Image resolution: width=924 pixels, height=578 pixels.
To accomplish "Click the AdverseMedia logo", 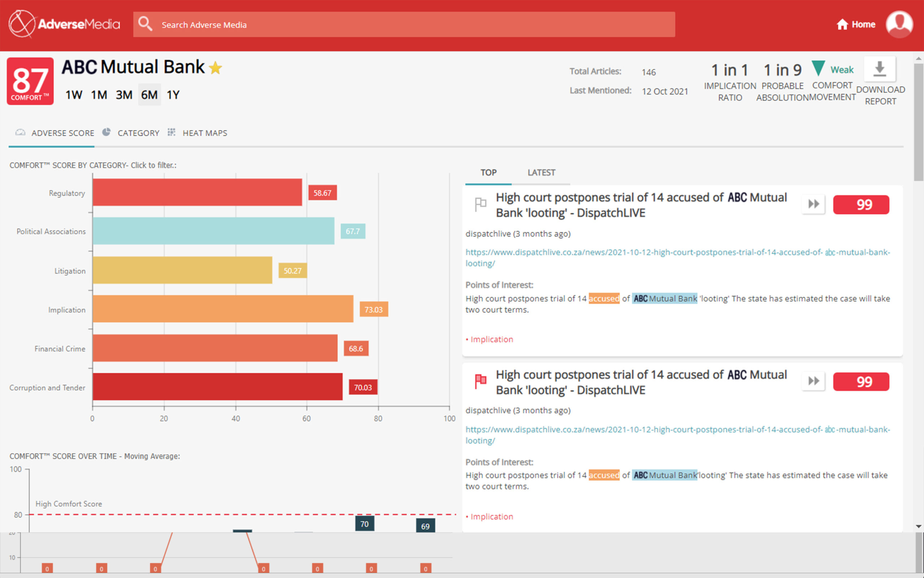I will [64, 24].
